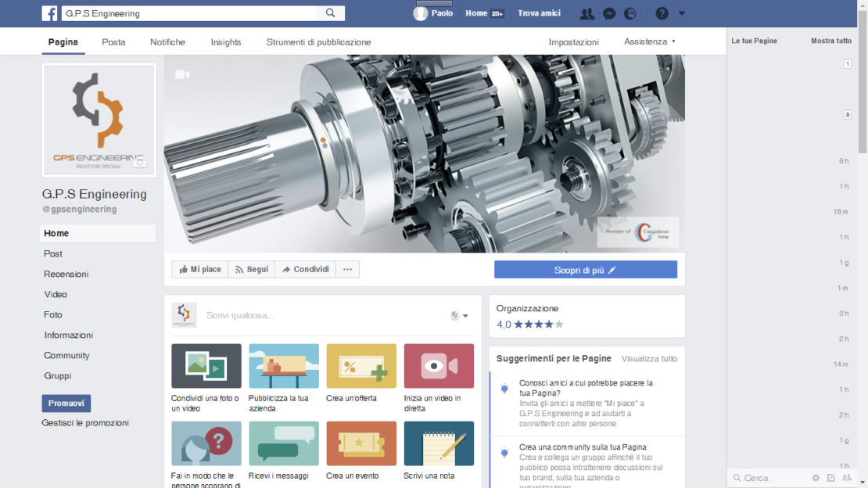Open friend requests icon

586,14
